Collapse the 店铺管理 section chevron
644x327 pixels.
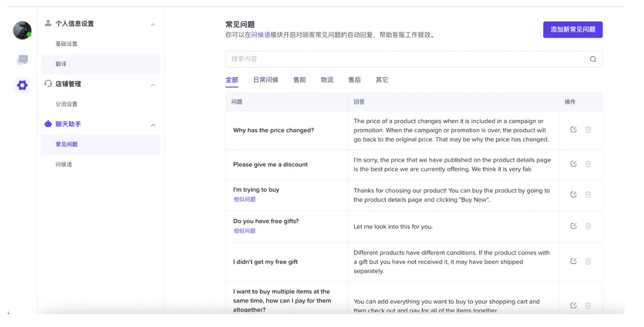point(153,85)
